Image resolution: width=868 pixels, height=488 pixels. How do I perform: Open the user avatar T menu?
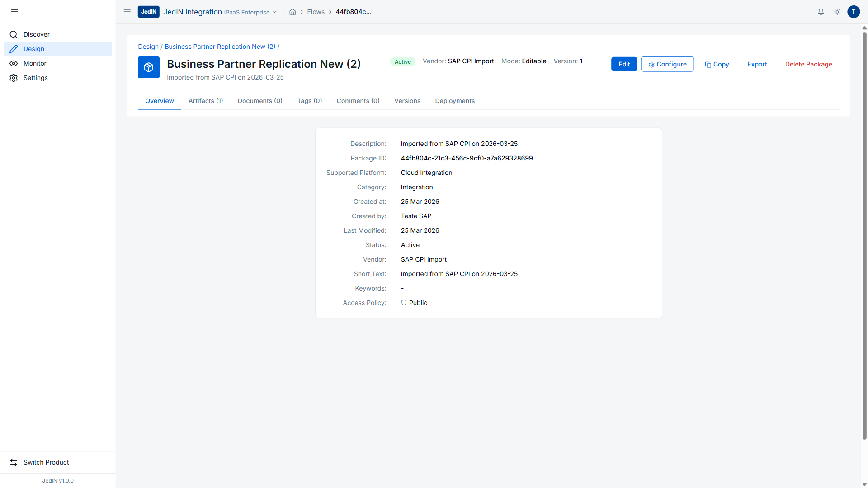coord(854,12)
